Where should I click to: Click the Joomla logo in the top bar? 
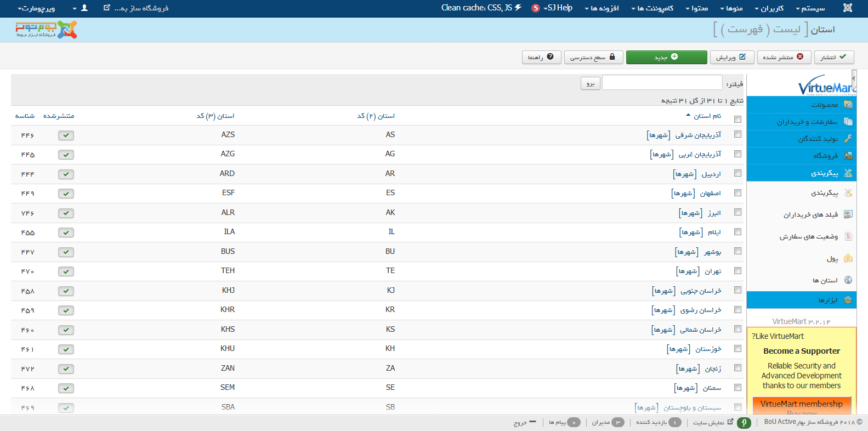coord(847,8)
